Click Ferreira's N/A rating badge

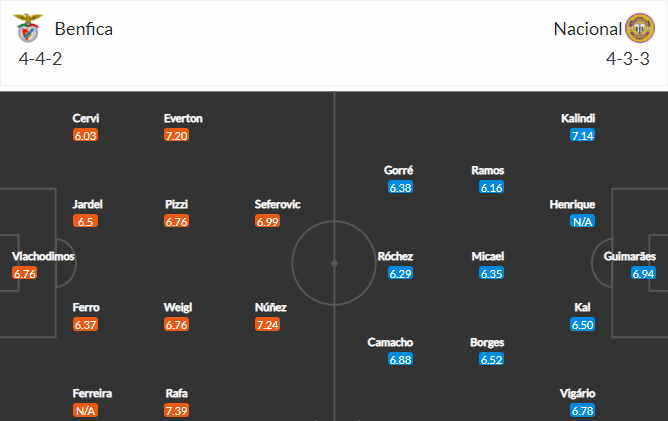click(85, 410)
